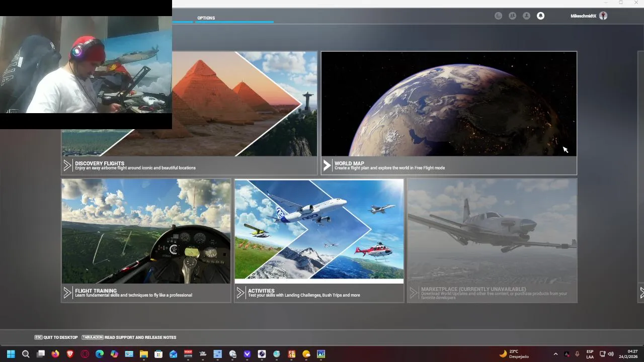Open the notifications bell icon

click(540, 16)
